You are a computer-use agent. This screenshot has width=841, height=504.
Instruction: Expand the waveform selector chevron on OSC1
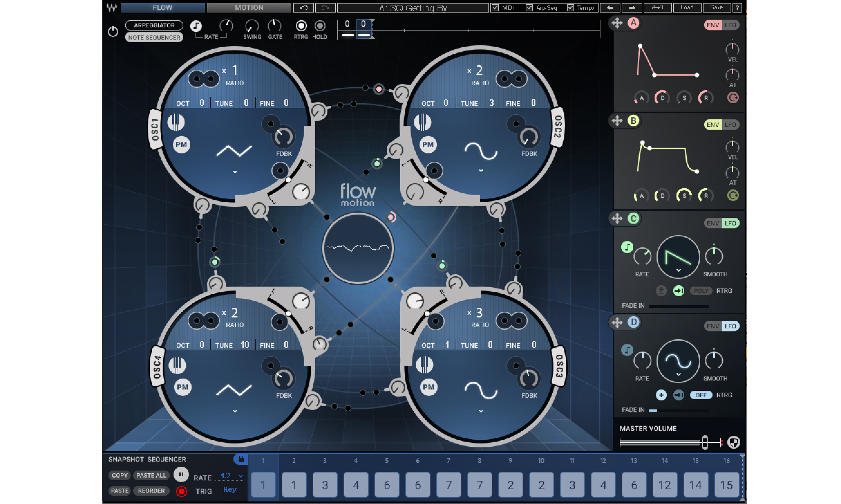[x=234, y=172]
